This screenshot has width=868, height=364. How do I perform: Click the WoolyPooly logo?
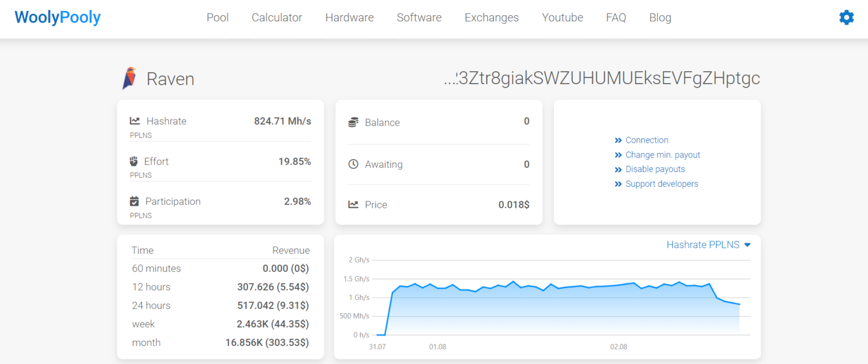coord(57,17)
